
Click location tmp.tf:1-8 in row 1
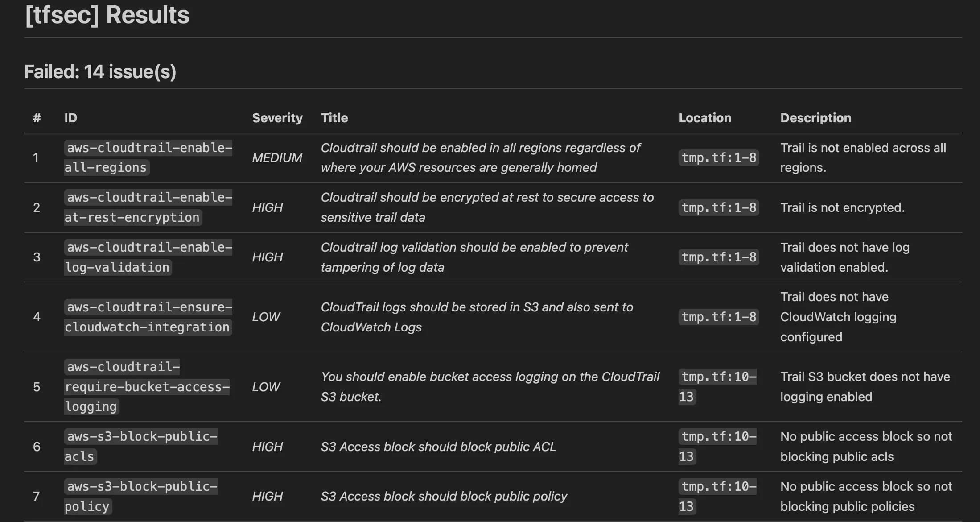tap(719, 157)
